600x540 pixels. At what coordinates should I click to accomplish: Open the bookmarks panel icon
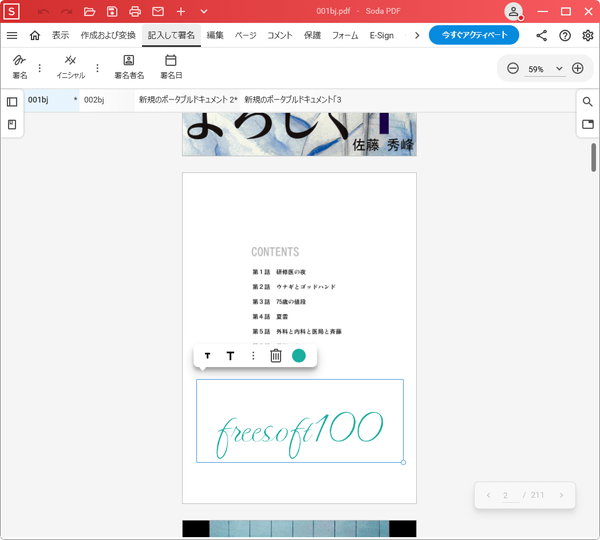click(x=12, y=125)
